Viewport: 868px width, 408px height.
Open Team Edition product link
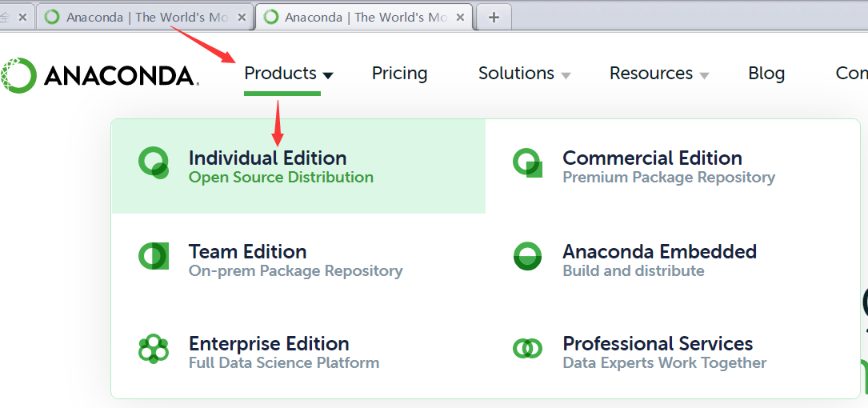point(247,252)
